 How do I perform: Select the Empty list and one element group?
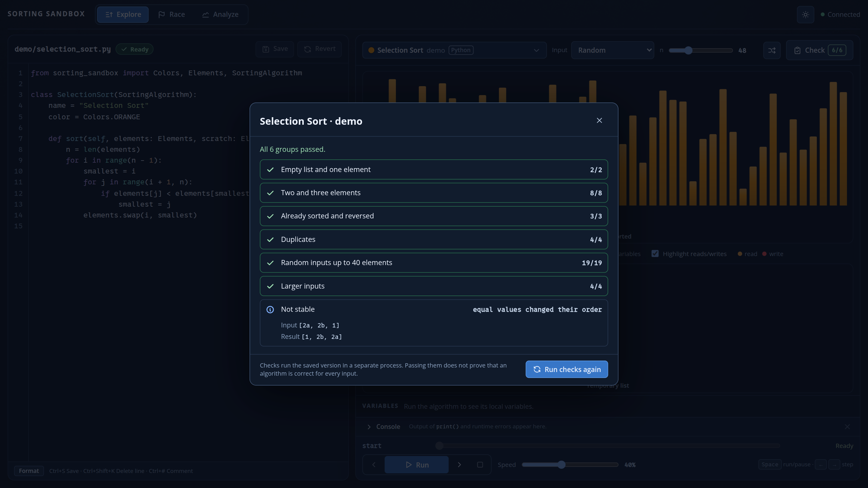(434, 169)
